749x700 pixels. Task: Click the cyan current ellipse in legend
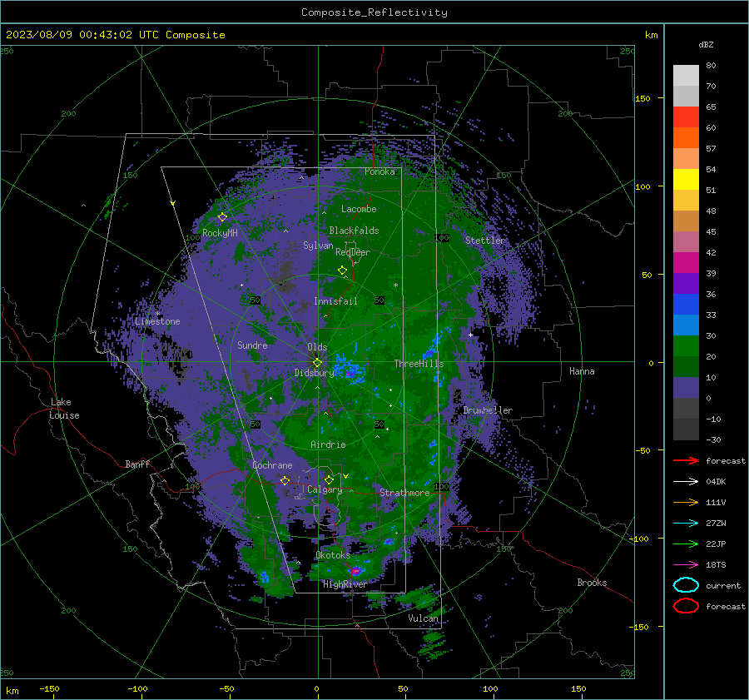coord(686,585)
